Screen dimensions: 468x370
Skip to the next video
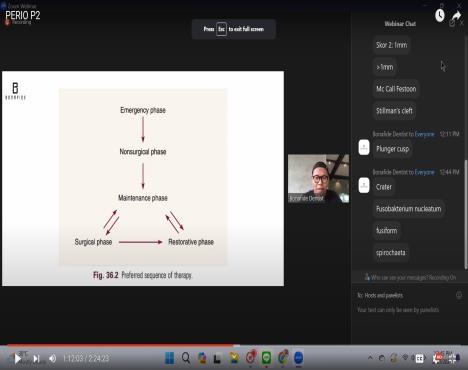(36, 359)
